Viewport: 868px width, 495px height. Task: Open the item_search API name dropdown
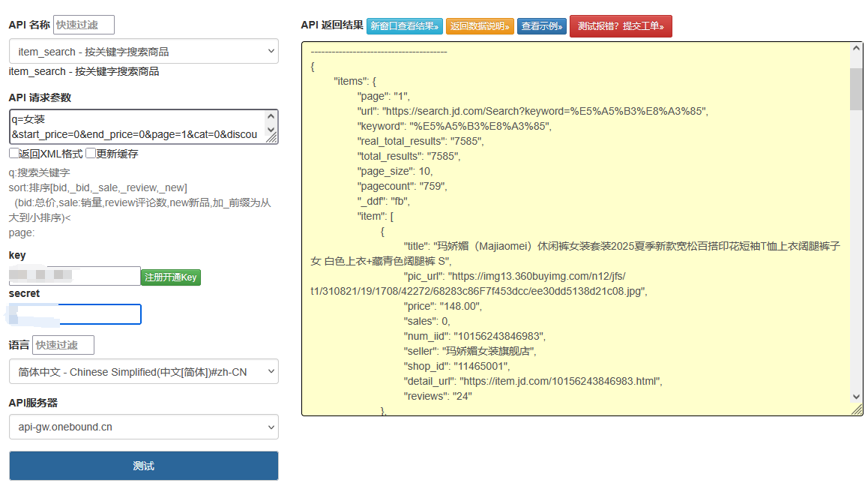[x=144, y=52]
